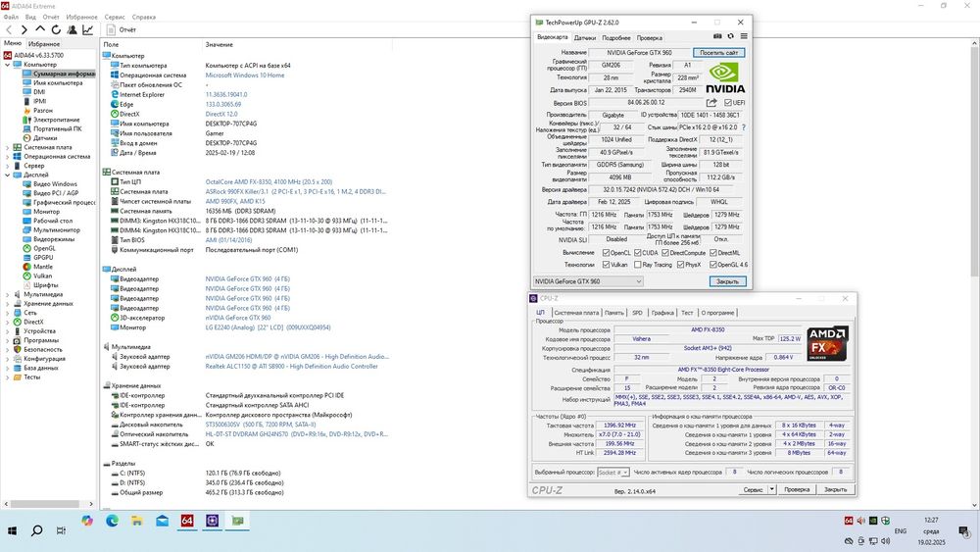Click Закрыть button in GPU-Z
Viewport: 980px width, 552px height.
coord(727,281)
